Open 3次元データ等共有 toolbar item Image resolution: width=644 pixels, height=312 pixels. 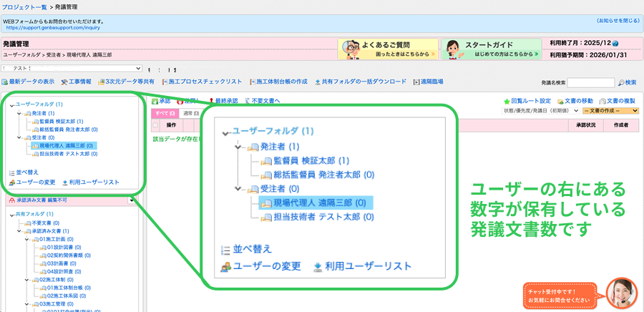coord(102,82)
